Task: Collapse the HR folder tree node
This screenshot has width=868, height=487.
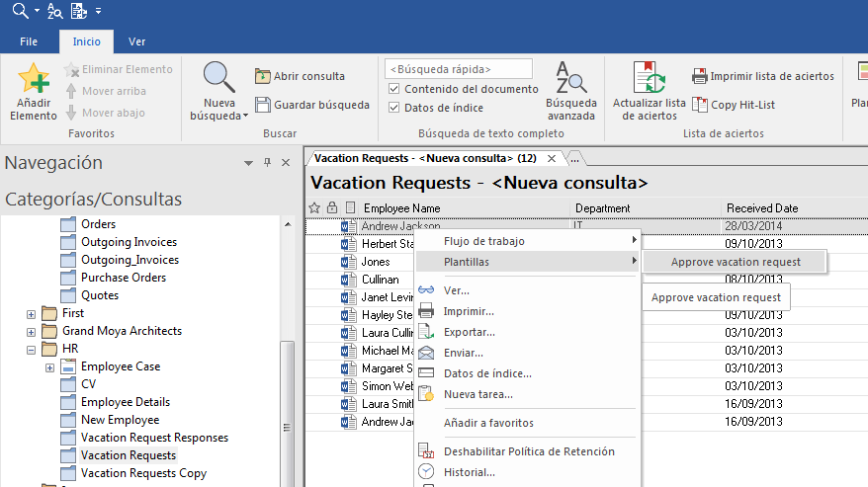Action: [31, 349]
